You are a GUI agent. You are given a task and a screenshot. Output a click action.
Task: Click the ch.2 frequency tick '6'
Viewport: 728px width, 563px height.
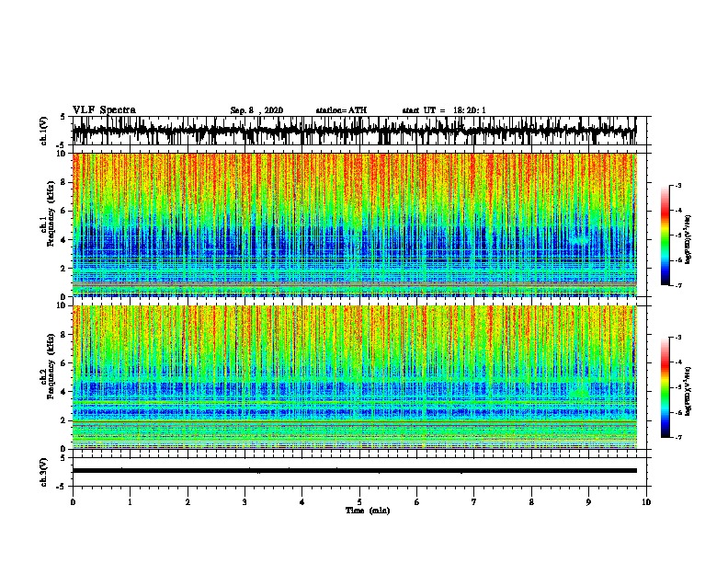coord(63,363)
